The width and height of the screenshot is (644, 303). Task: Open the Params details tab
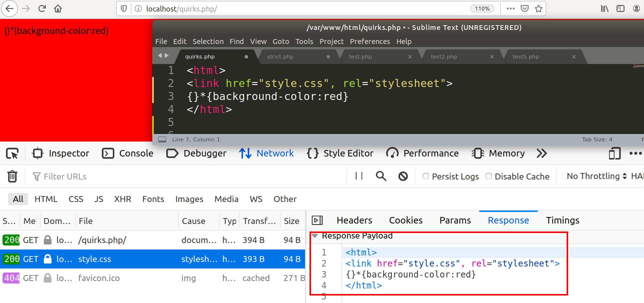[455, 220]
